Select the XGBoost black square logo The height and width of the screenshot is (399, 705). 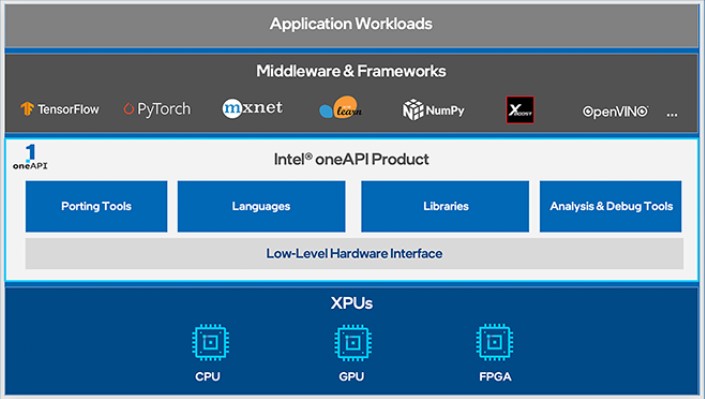pyautogui.click(x=520, y=109)
